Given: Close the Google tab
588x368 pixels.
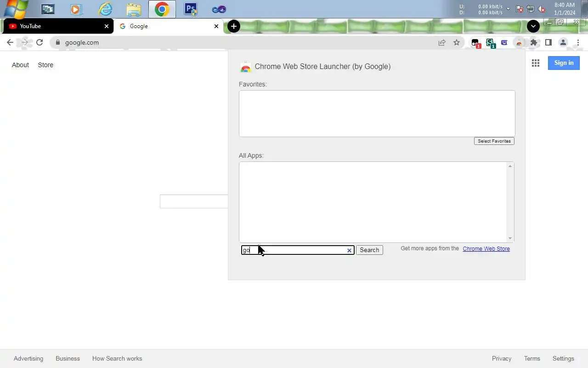Looking at the screenshot, I should point(216,26).
